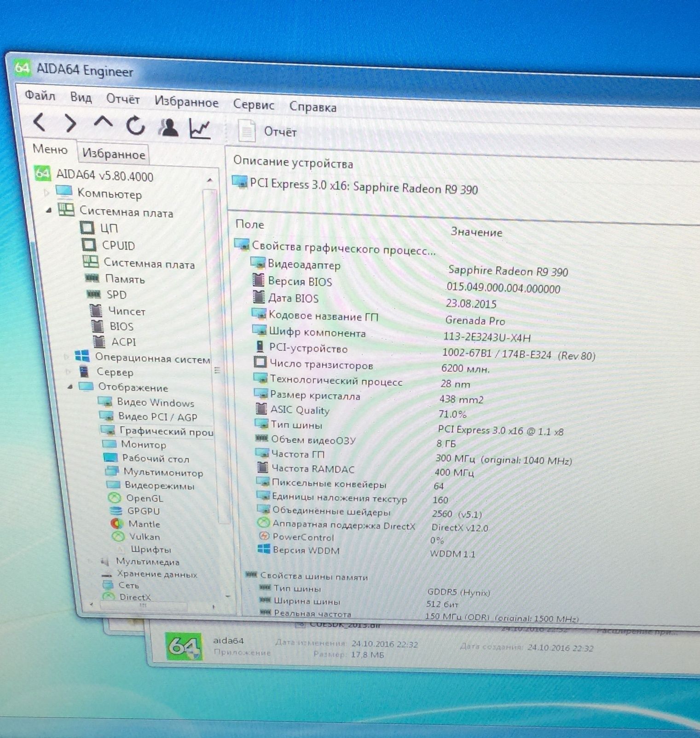Open the user management toolbar icon

[x=168, y=127]
